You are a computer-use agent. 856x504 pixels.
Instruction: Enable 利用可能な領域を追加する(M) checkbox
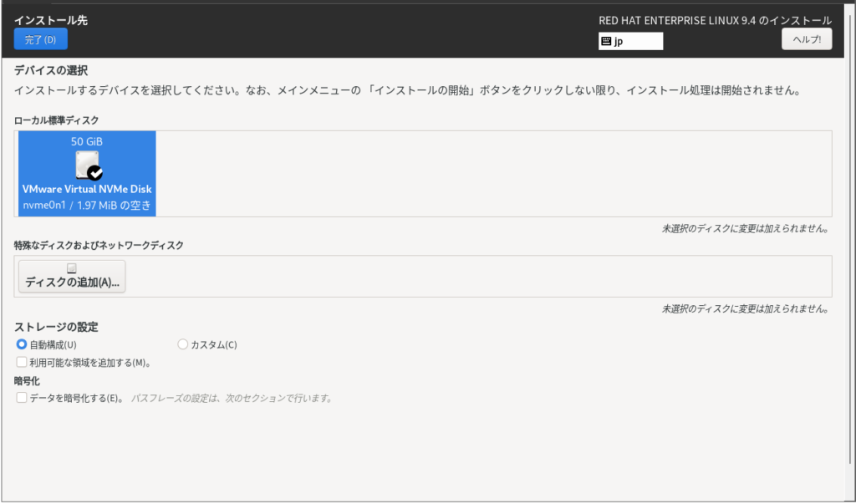tap(22, 363)
